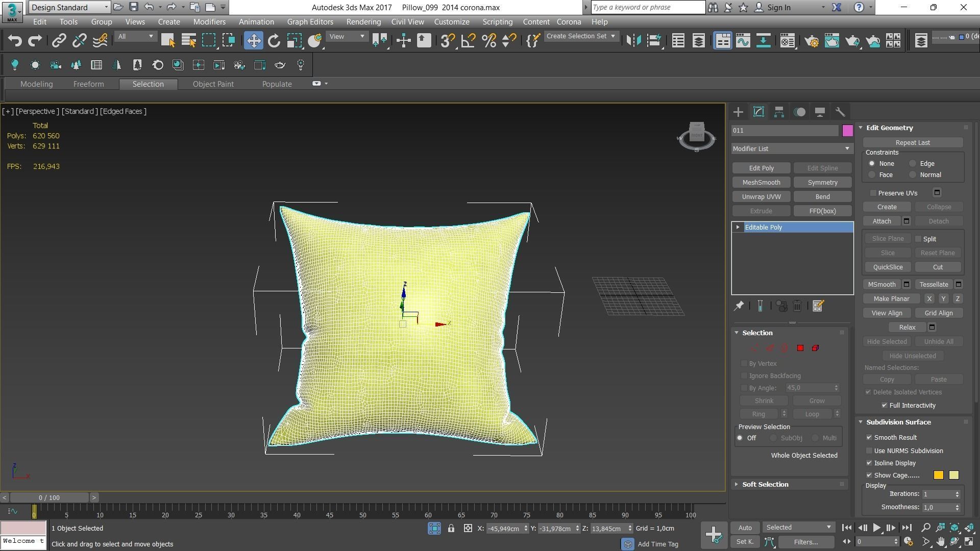Toggle the Percent Snap icon

[488, 40]
